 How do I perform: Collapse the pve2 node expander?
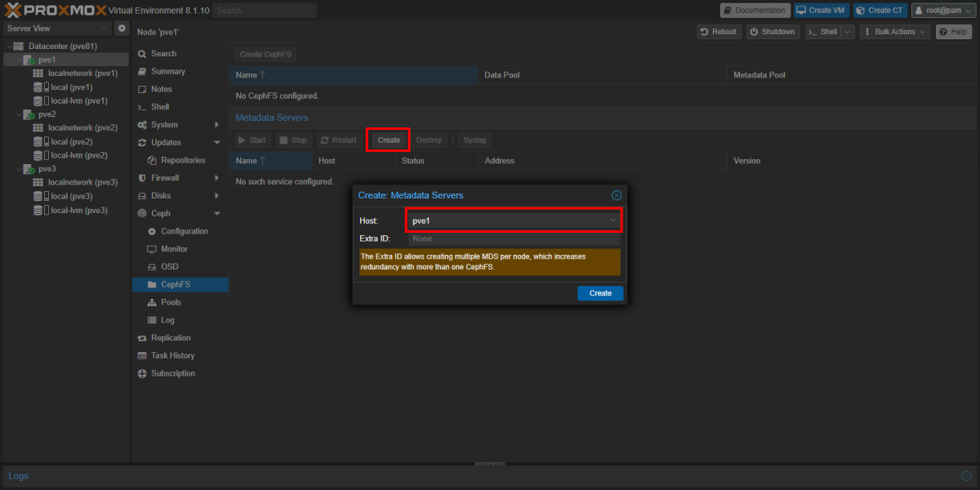(18, 114)
